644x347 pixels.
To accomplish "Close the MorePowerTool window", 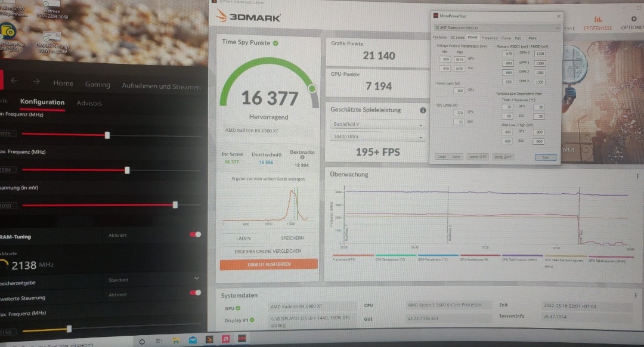I will point(559,16).
